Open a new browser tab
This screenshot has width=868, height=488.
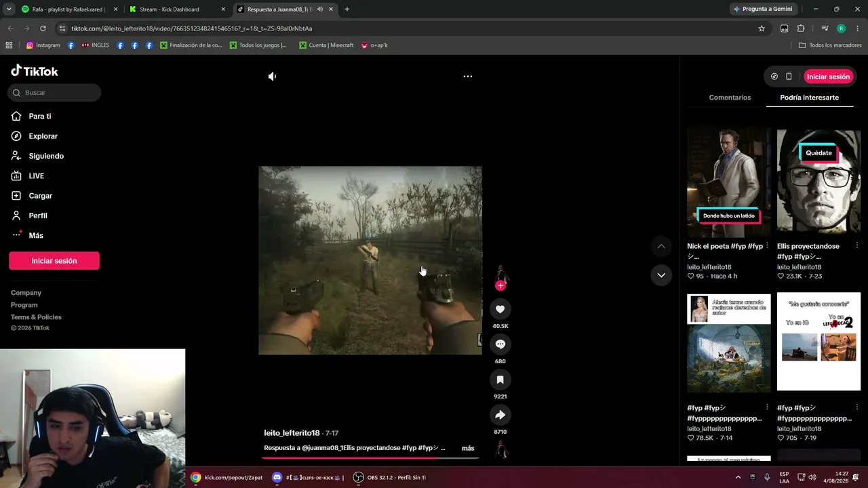(x=347, y=9)
